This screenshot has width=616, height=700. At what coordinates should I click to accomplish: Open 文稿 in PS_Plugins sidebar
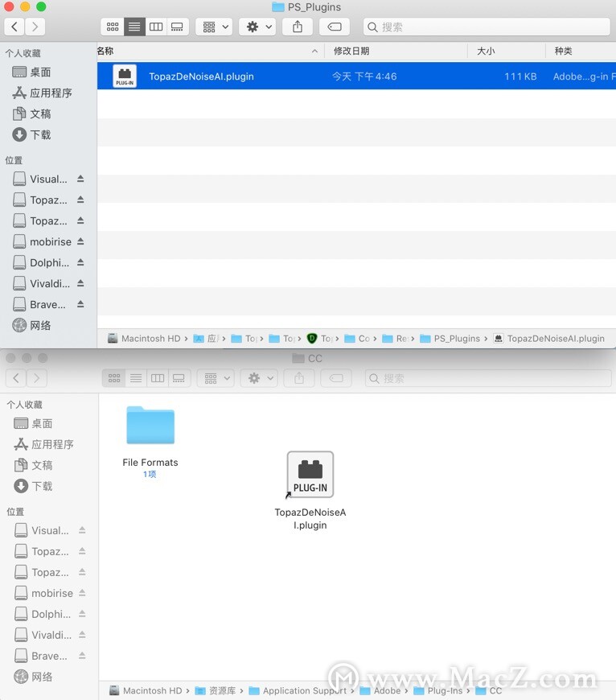point(31,113)
